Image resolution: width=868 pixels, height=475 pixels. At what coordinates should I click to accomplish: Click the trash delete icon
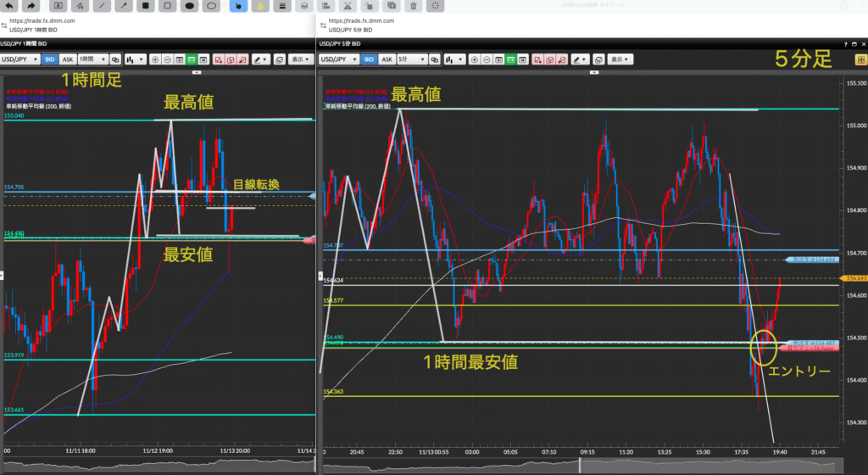click(413, 5)
